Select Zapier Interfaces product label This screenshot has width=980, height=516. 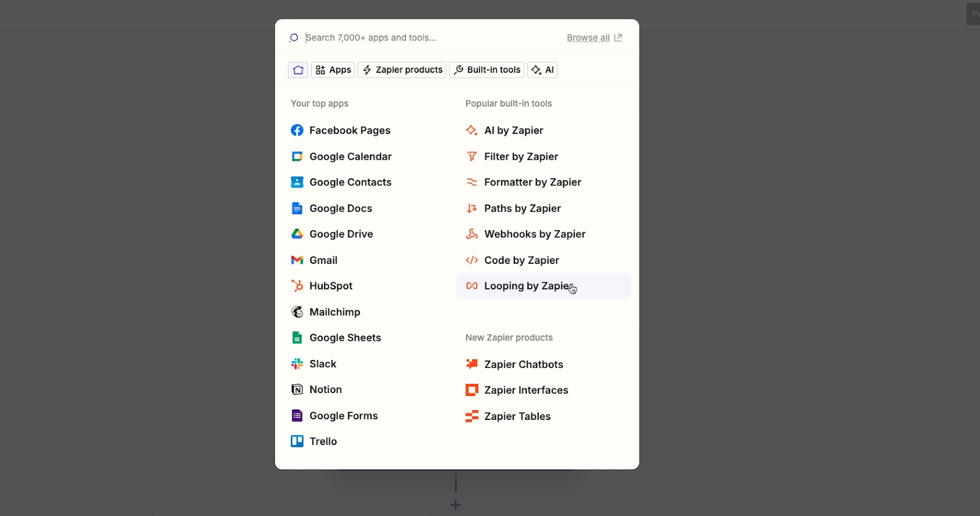526,391
